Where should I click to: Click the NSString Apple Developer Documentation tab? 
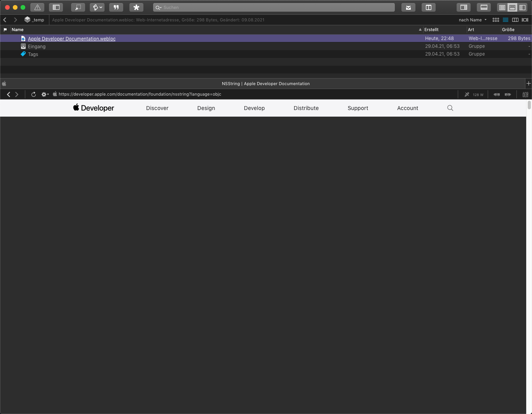click(266, 84)
